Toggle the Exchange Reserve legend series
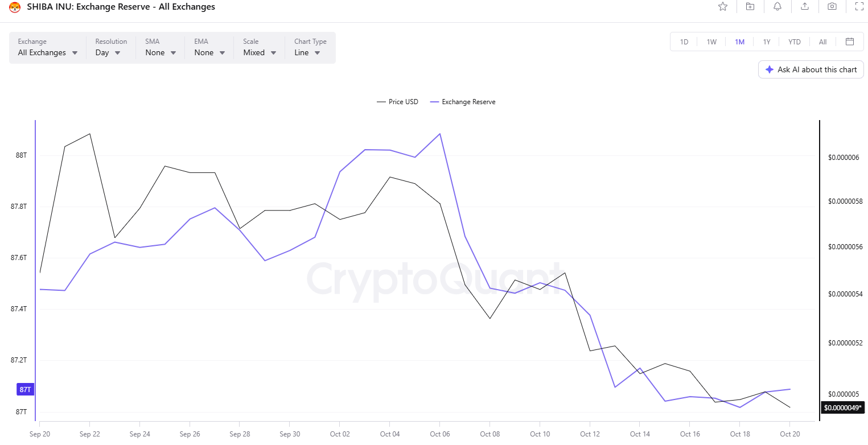The height and width of the screenshot is (445, 868). (463, 102)
